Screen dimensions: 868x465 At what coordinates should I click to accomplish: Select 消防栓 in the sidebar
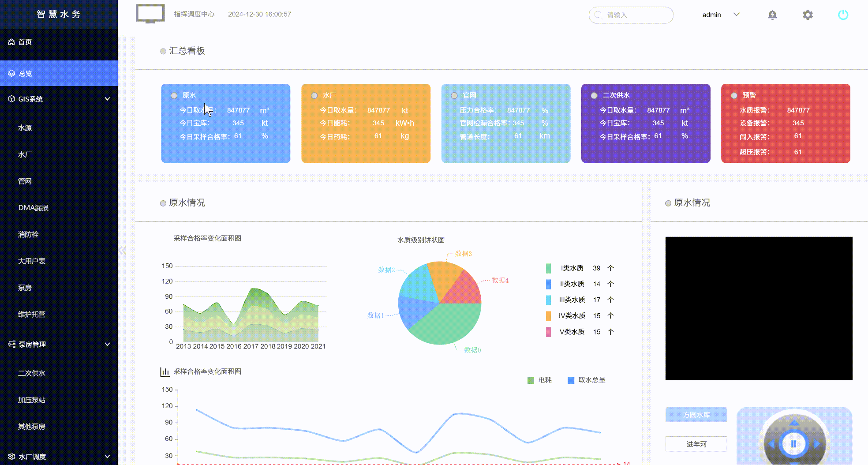(x=28, y=234)
